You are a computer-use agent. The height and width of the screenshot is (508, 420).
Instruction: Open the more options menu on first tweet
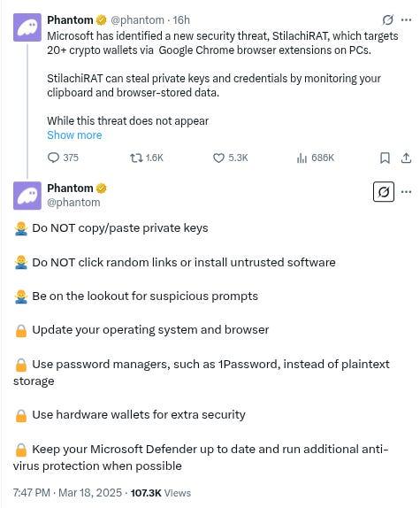[406, 20]
